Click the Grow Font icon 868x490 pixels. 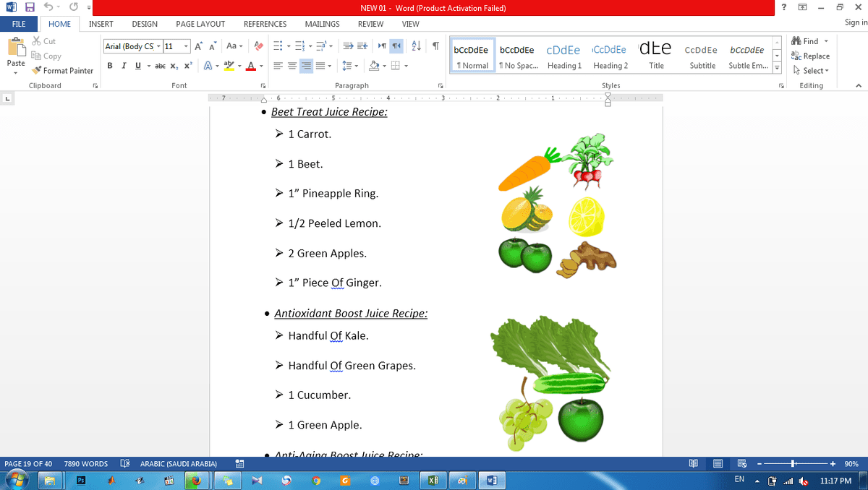point(199,46)
